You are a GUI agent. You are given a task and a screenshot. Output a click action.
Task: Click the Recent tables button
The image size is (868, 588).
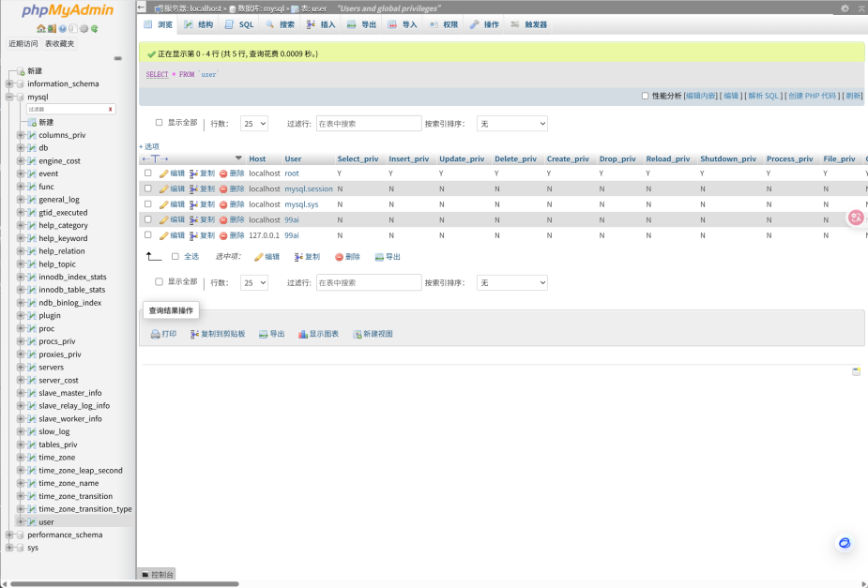(23, 44)
